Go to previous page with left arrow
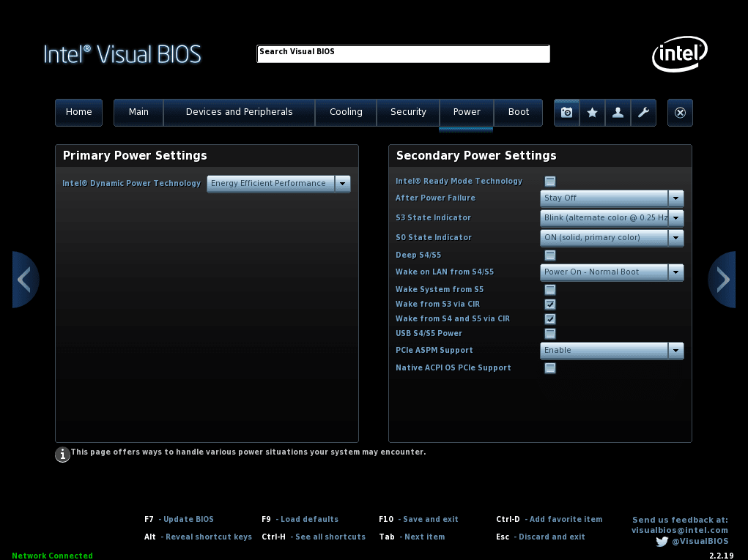 point(24,279)
